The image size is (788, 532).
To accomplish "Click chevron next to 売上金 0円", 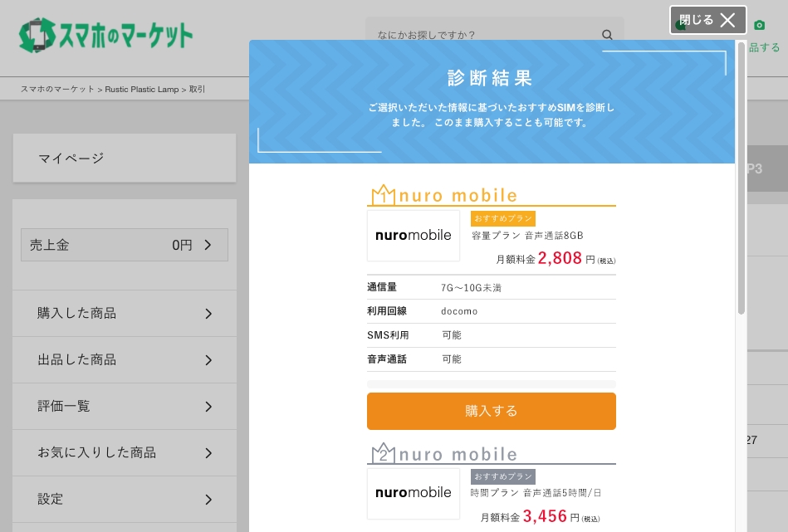I will (x=208, y=245).
